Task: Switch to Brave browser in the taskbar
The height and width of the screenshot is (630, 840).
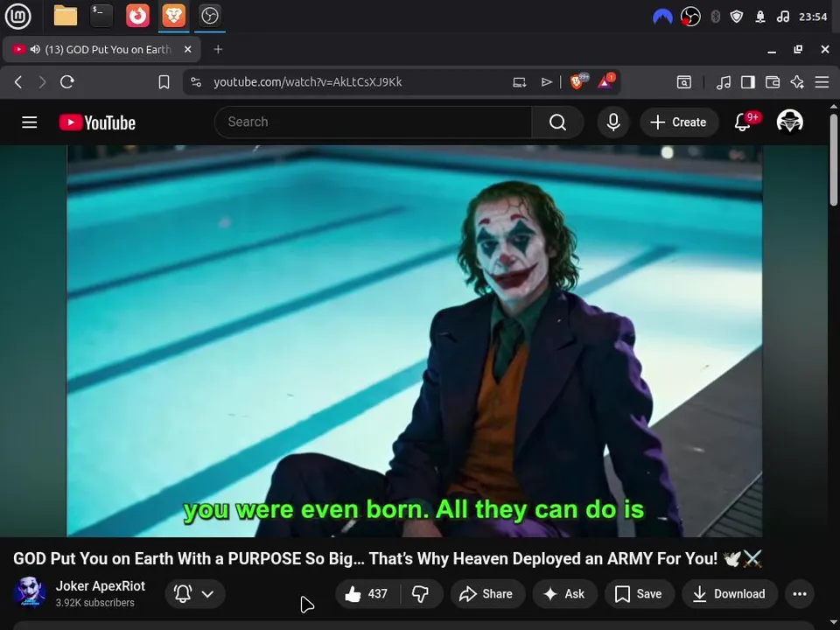Action: click(x=173, y=16)
